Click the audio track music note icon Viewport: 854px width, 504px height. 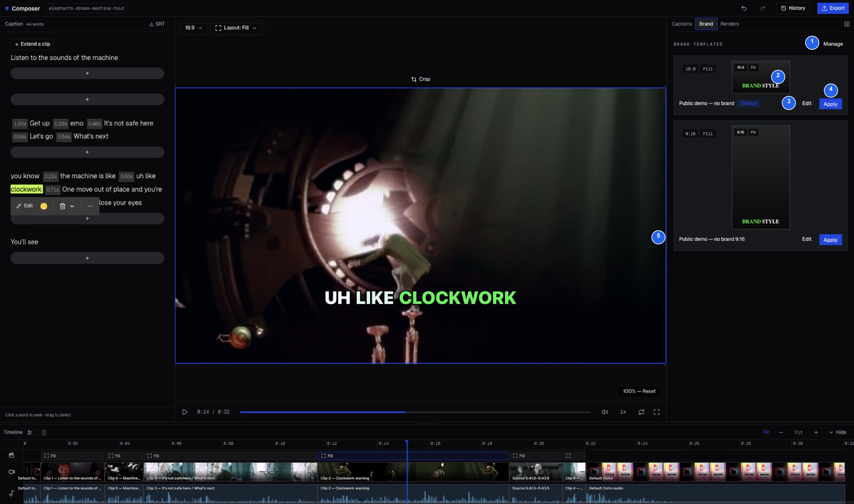[12, 493]
